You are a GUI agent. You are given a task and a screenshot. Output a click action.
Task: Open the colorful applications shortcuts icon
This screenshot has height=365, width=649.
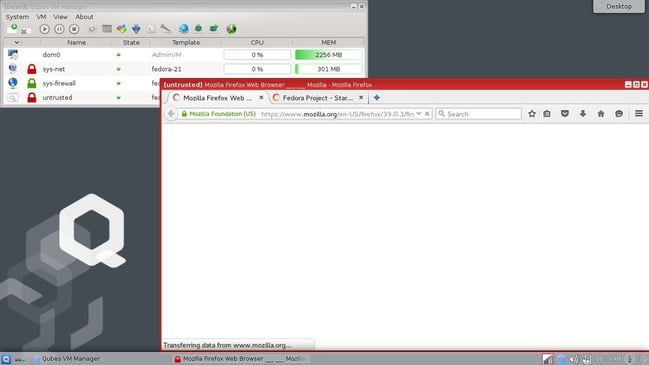[121, 29]
